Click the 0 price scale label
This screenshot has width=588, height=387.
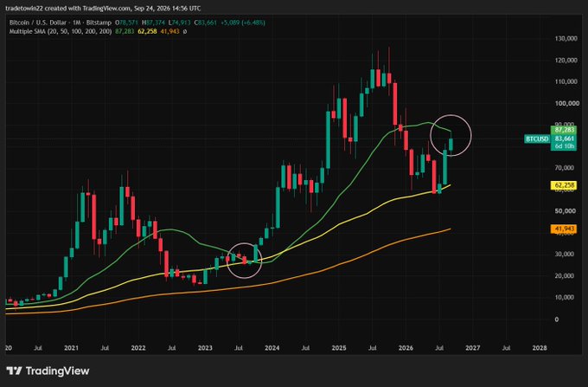pyautogui.click(x=557, y=319)
